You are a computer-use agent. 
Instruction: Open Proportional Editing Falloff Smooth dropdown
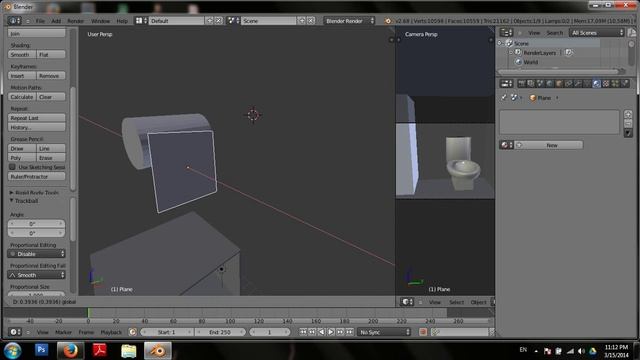point(36,275)
